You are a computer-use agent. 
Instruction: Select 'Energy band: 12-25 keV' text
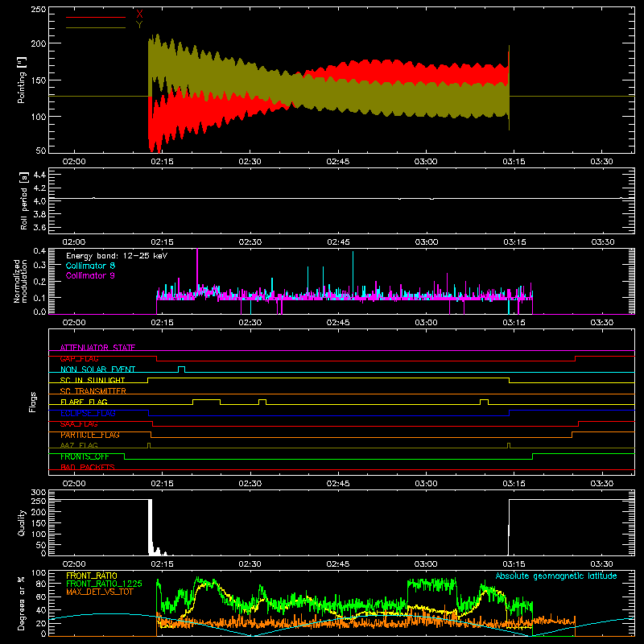pos(117,256)
